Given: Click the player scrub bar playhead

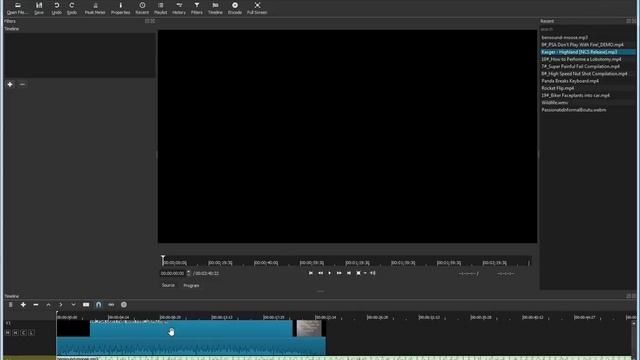Looking at the screenshot, I should tap(163, 260).
